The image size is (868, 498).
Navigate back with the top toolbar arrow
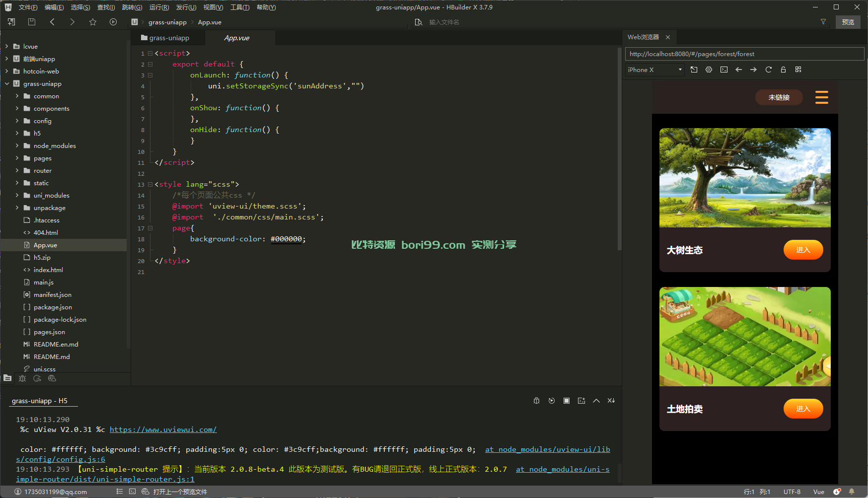click(x=52, y=22)
